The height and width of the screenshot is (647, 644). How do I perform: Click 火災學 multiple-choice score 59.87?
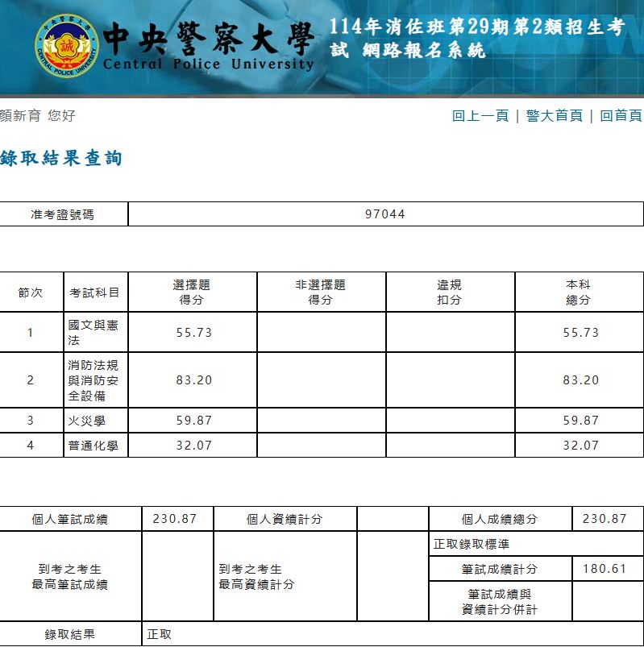pos(193,421)
